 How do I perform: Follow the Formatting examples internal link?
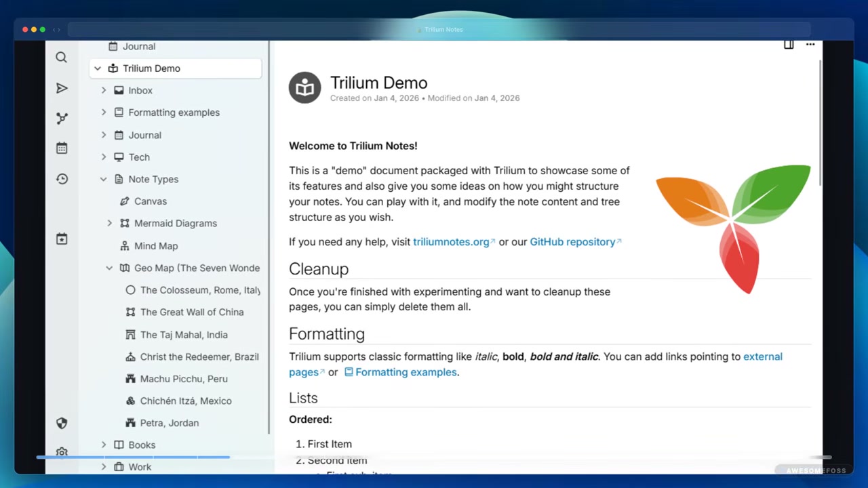click(x=400, y=372)
